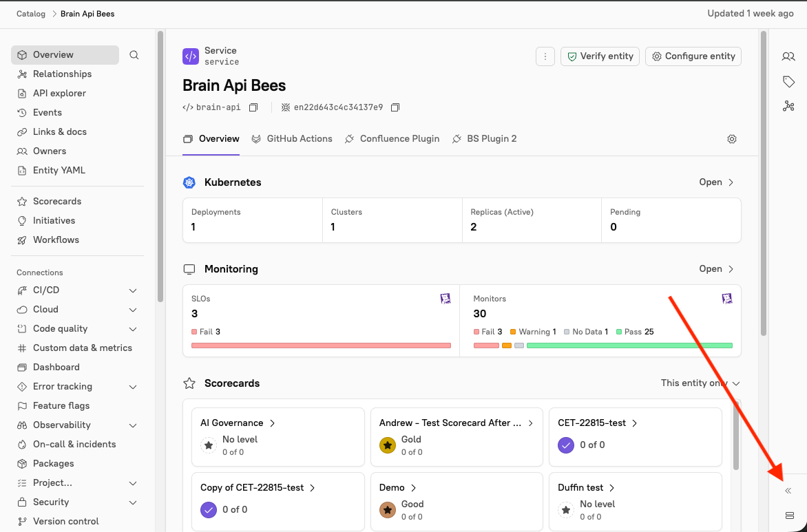Image resolution: width=807 pixels, height=532 pixels.
Task: Click the Datadog icon in SLOs card
Action: click(x=446, y=299)
